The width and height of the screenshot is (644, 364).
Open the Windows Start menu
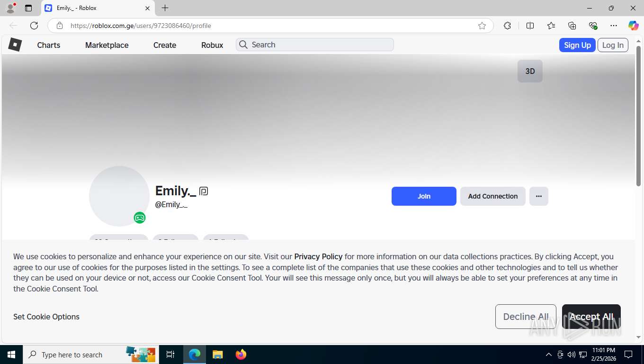[x=11, y=355]
